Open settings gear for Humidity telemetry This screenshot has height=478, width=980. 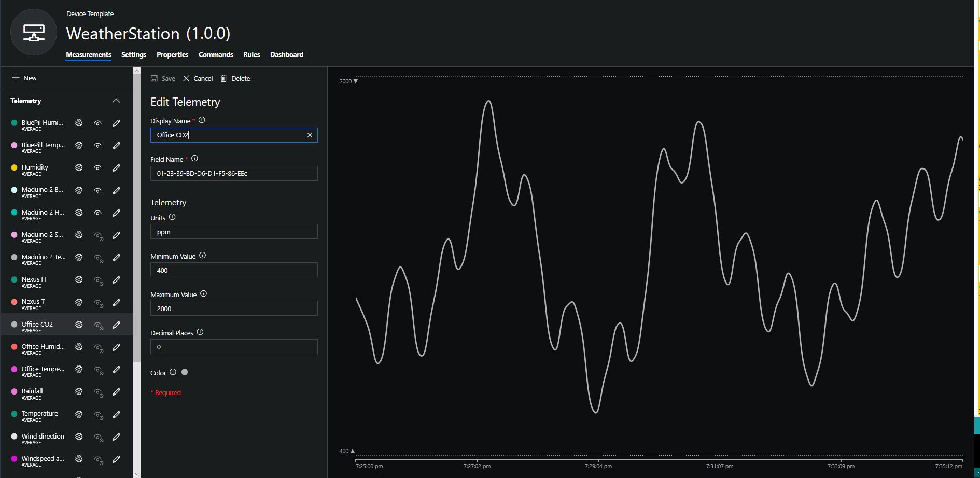pos(79,168)
